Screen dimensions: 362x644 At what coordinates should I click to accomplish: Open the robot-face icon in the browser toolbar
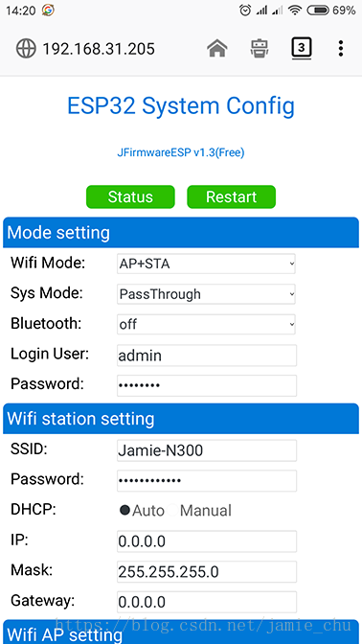coord(260,49)
